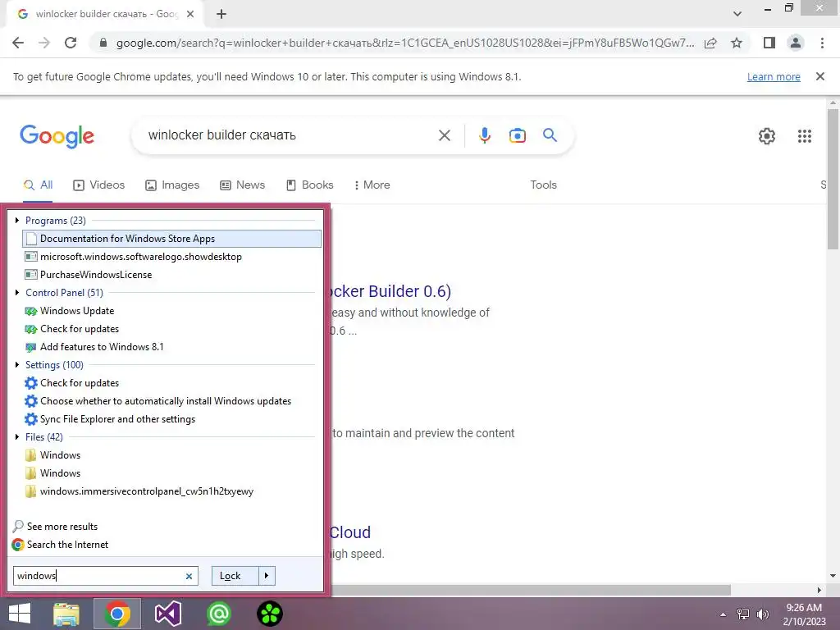This screenshot has height=630, width=840.
Task: Collapse the Control Panel (51) group
Action: 17,293
